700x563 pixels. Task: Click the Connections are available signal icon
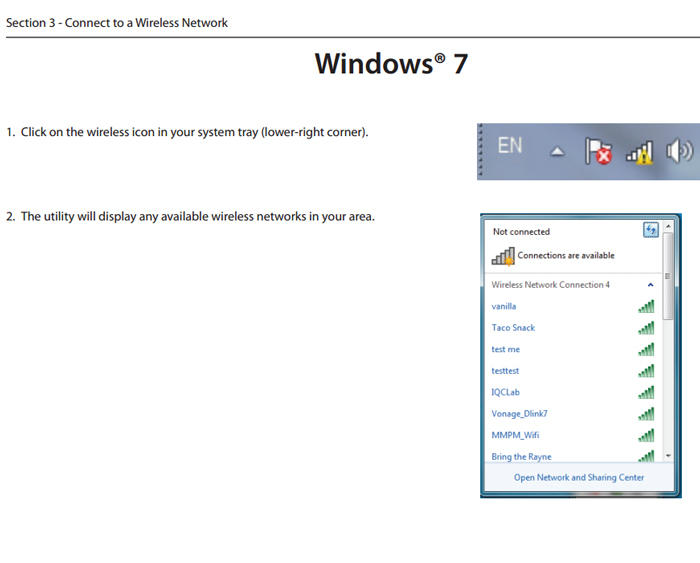[x=503, y=256]
